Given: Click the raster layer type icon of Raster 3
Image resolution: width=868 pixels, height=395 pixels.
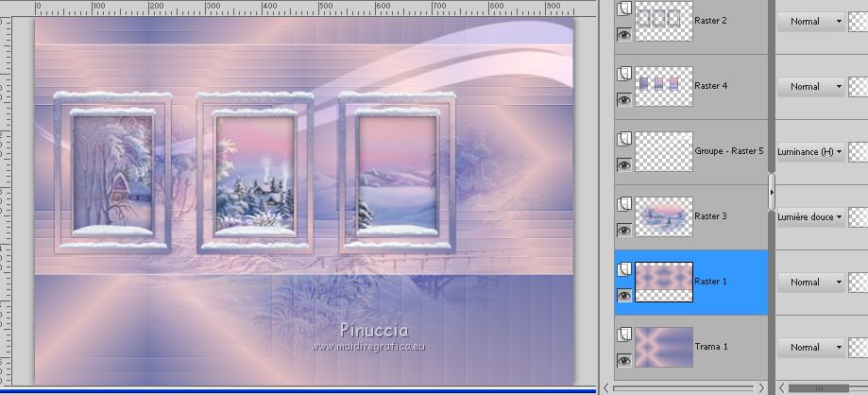Looking at the screenshot, I should point(624,203).
